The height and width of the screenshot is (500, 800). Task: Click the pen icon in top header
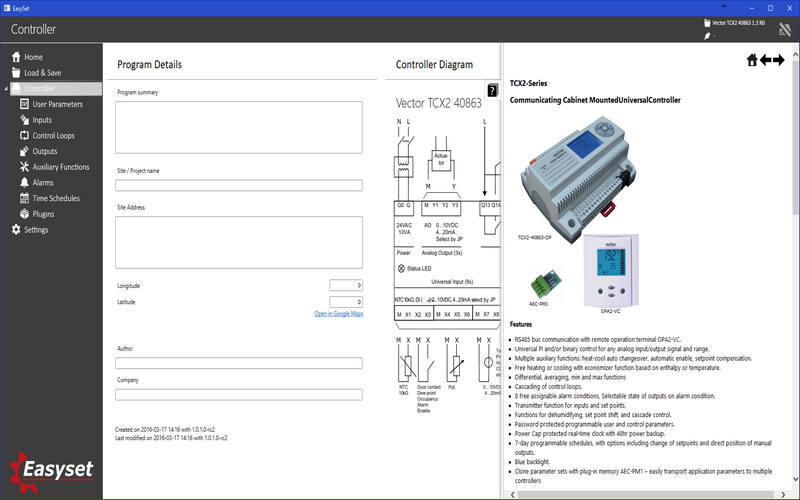point(707,36)
